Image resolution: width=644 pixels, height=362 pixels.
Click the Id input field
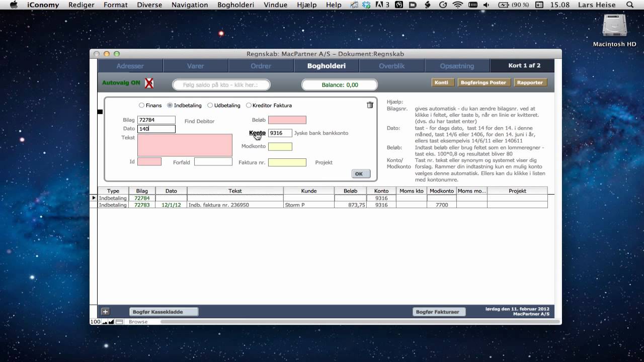[149, 162]
